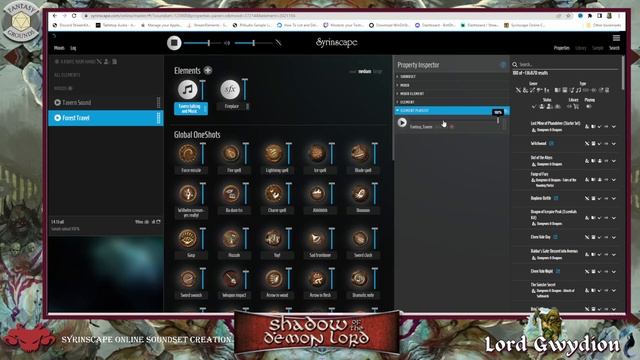
Task: Select the Fireplace element label
Action: pos(232,106)
